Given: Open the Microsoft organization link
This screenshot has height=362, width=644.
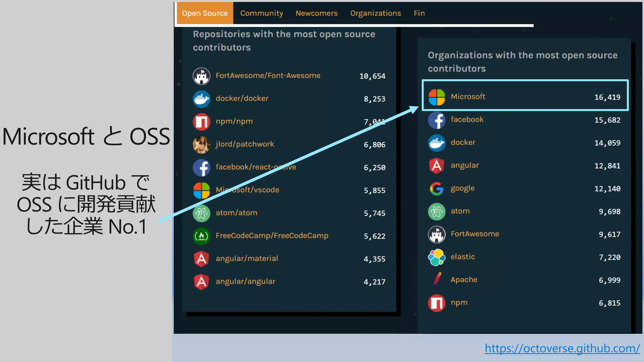Looking at the screenshot, I should click(468, 96).
